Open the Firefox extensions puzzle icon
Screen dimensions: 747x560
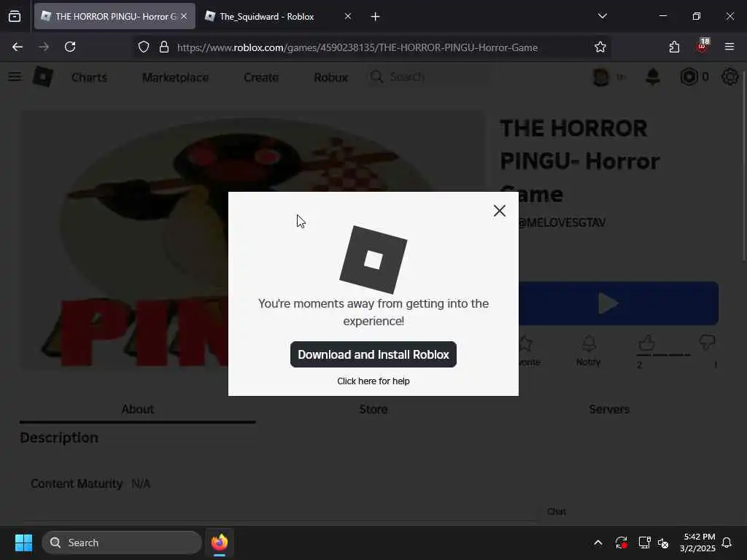[674, 47]
